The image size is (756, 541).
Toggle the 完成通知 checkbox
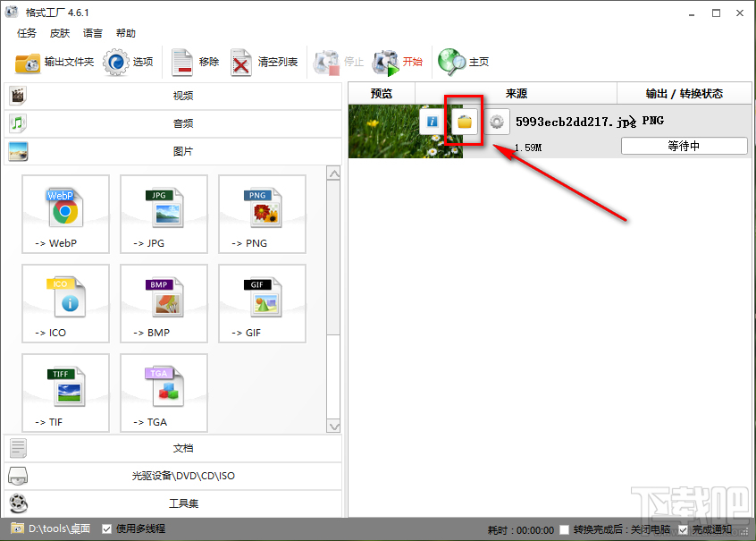pyautogui.click(x=684, y=530)
